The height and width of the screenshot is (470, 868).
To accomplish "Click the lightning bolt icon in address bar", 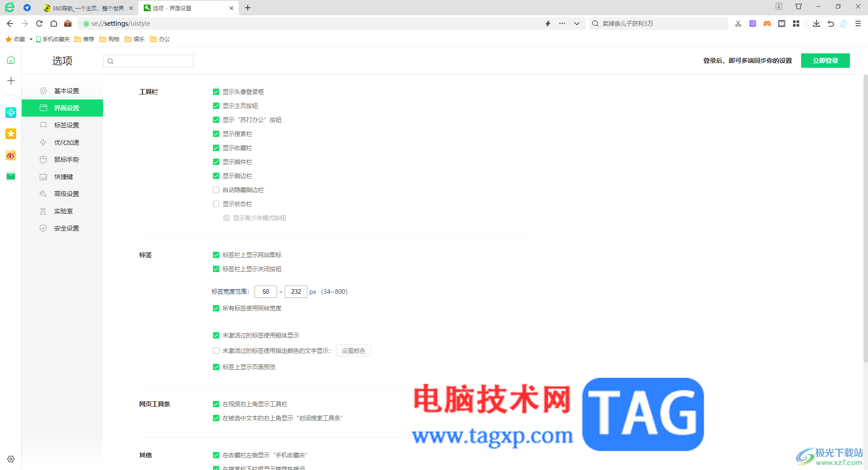I will pos(548,23).
